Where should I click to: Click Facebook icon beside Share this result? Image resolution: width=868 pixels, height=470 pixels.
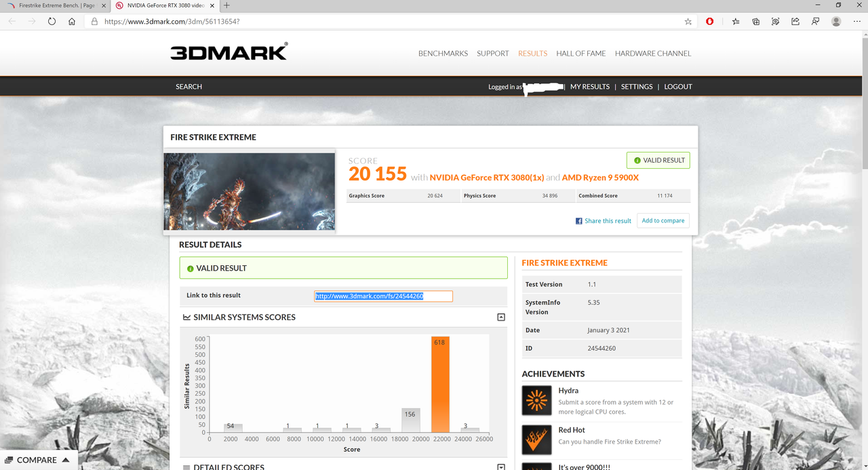click(x=579, y=221)
